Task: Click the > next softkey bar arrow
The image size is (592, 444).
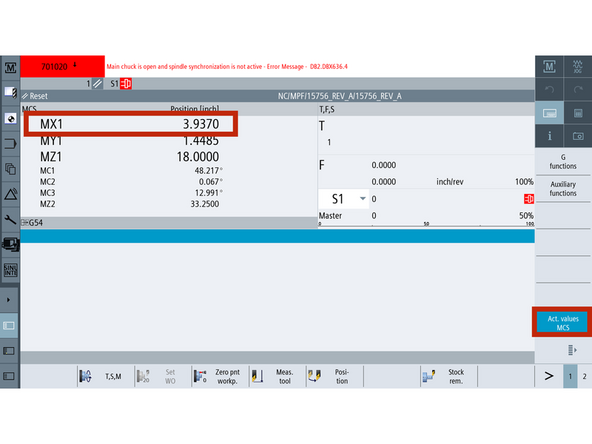Action: point(549,376)
